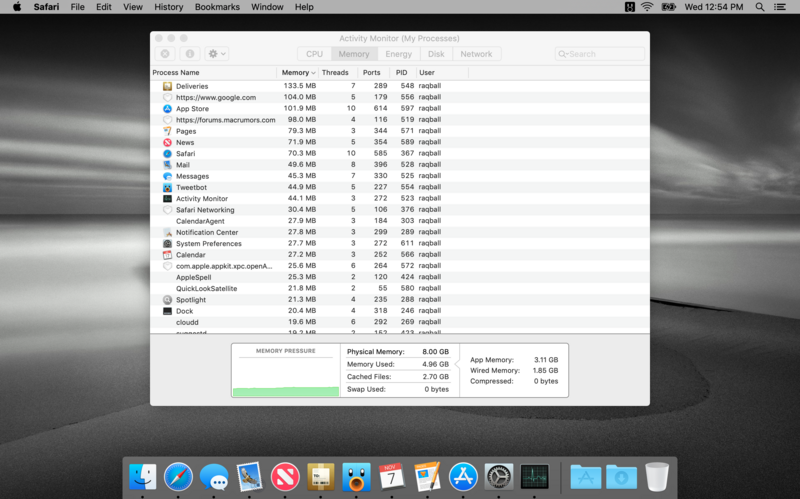
Task: Open Tweetbot from the Dock
Action: pyautogui.click(x=356, y=477)
